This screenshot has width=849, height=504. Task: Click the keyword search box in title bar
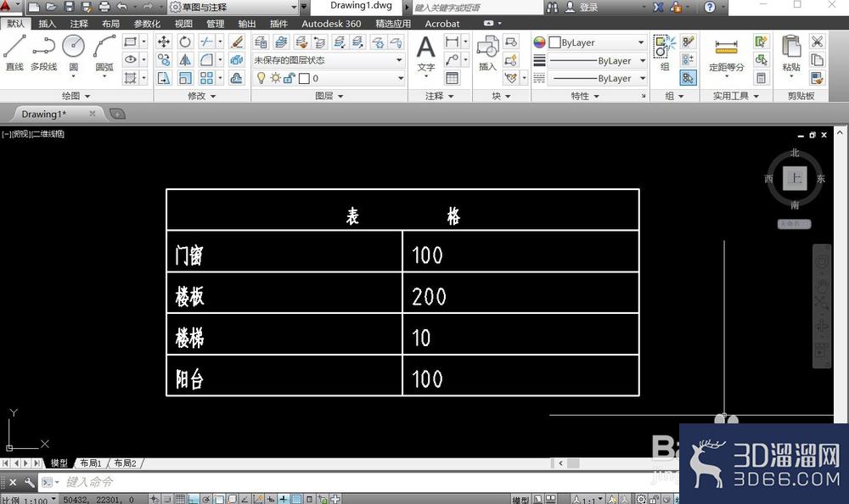[476, 7]
